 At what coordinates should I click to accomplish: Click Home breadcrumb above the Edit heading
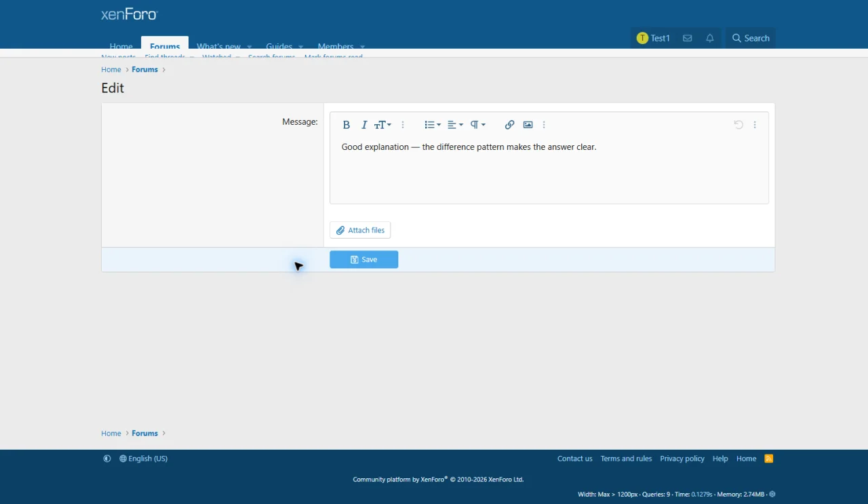(x=111, y=69)
